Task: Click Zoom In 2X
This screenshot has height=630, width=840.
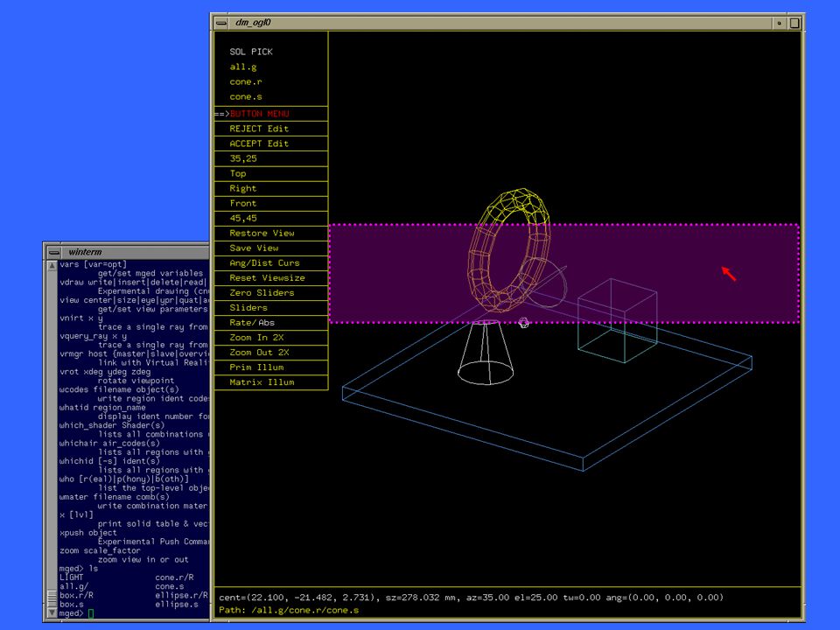Action: click(x=271, y=338)
